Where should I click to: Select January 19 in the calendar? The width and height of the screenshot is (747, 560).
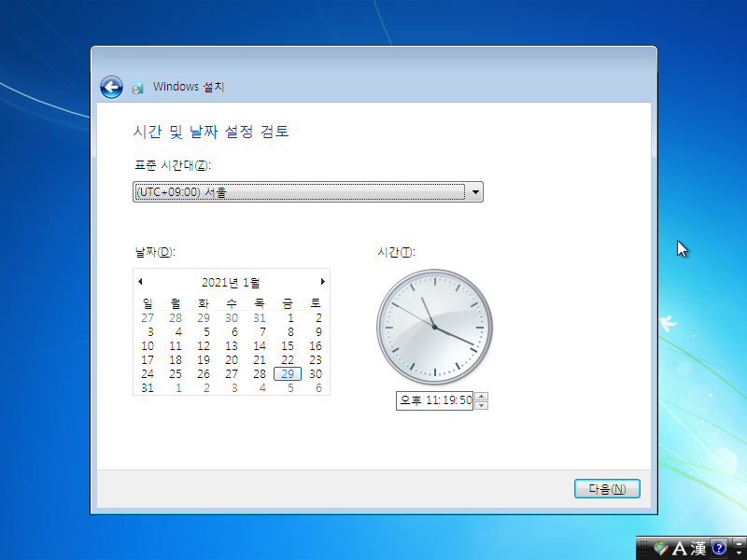[x=204, y=360]
